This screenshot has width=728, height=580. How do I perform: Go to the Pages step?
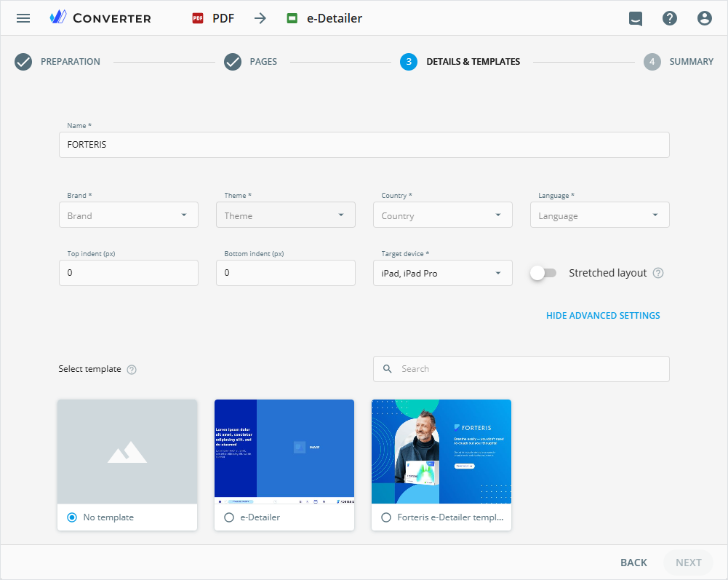click(233, 62)
